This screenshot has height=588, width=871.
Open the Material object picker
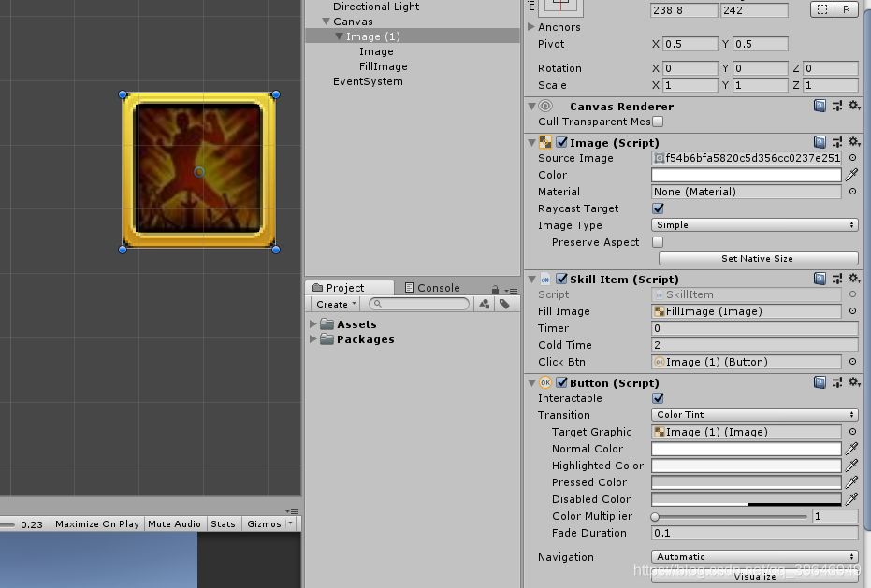pyautogui.click(x=852, y=192)
